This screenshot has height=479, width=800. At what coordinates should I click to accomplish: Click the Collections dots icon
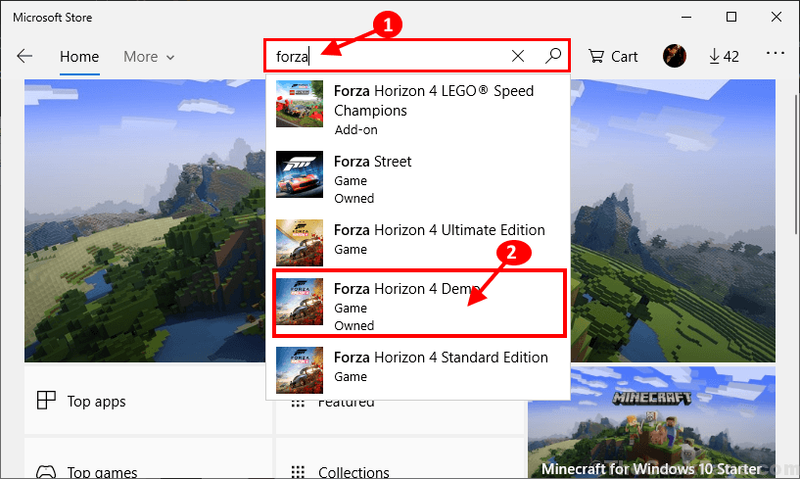click(x=297, y=472)
